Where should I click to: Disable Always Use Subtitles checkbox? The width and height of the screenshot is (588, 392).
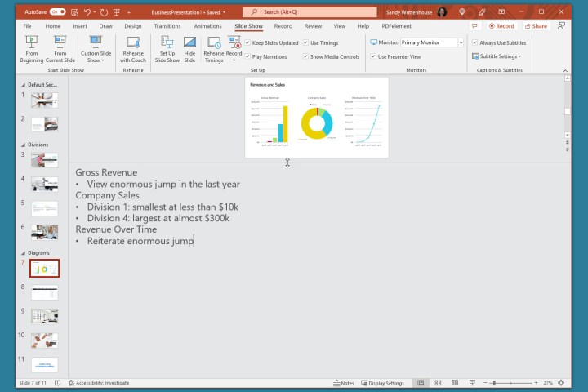(x=475, y=42)
